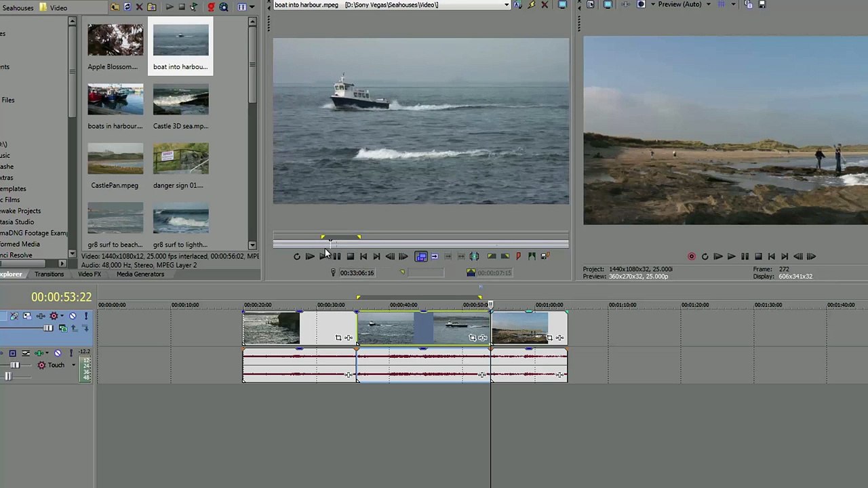The width and height of the screenshot is (868, 488).
Task: Click the trimmer Stop button
Action: (350, 256)
